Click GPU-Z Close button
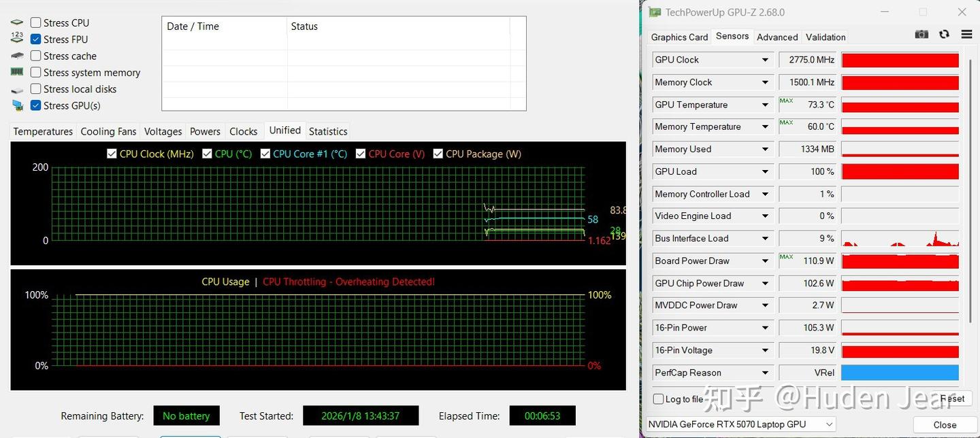Viewport: 980px width, 438px height. click(x=945, y=425)
